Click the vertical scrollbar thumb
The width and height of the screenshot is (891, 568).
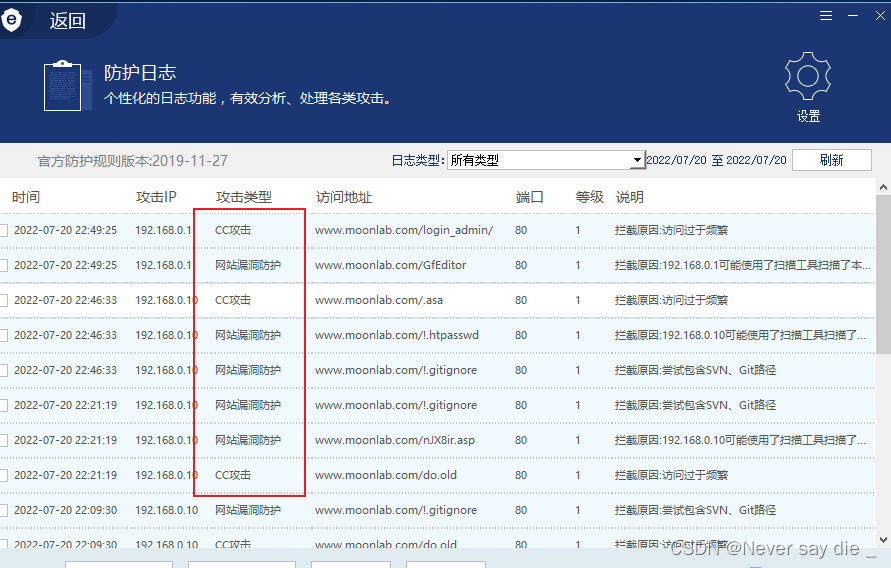pos(883,274)
